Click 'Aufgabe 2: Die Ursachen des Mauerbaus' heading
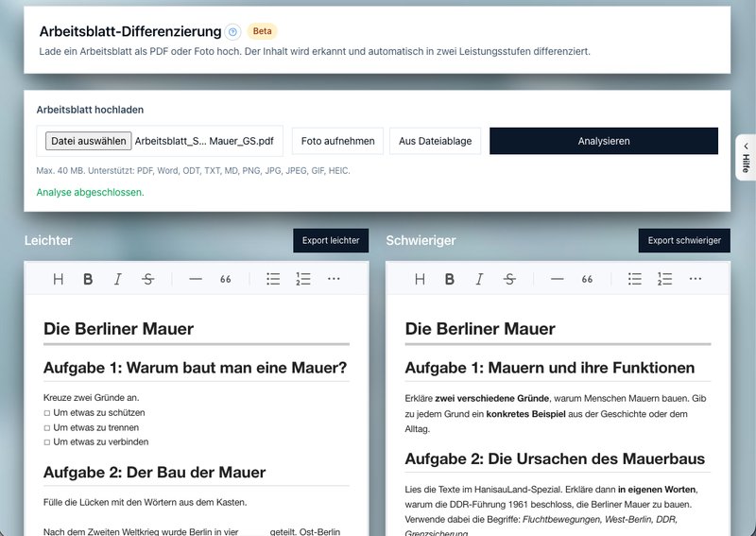756x536 pixels. pyautogui.click(x=555, y=458)
